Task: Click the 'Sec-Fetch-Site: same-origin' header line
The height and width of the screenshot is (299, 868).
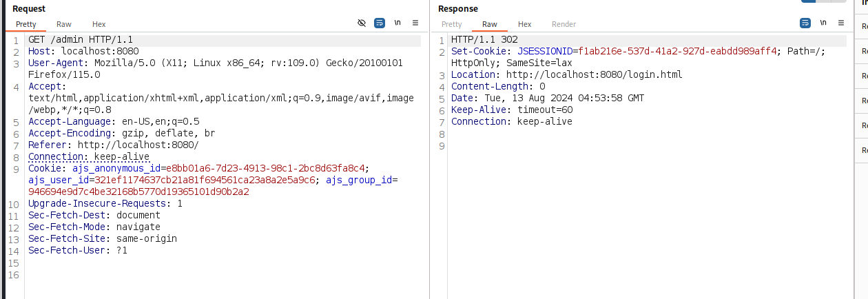Action: [x=103, y=238]
